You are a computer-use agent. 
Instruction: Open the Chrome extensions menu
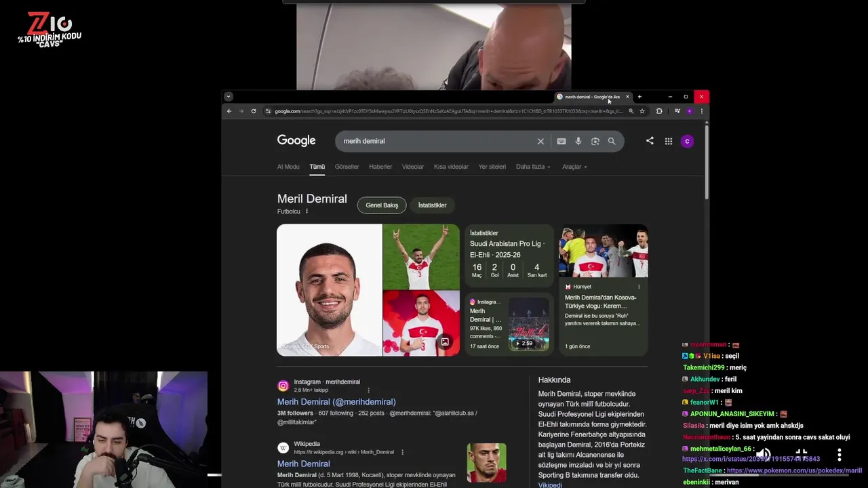click(x=659, y=111)
